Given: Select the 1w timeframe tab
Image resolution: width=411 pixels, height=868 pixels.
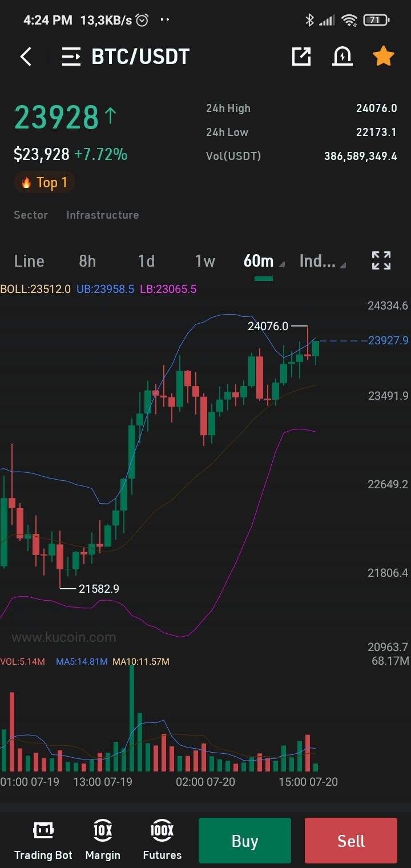Looking at the screenshot, I should (205, 261).
